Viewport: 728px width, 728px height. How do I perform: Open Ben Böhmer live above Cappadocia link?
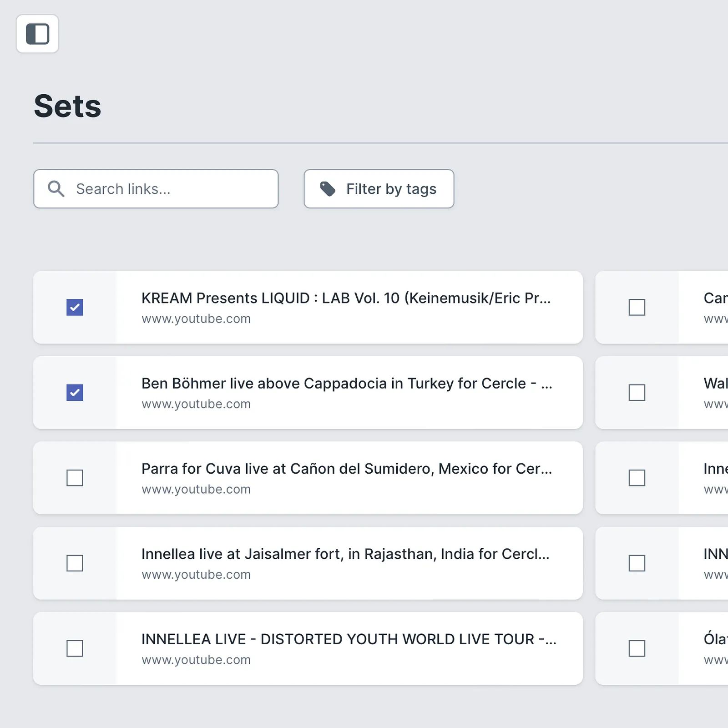pyautogui.click(x=347, y=384)
